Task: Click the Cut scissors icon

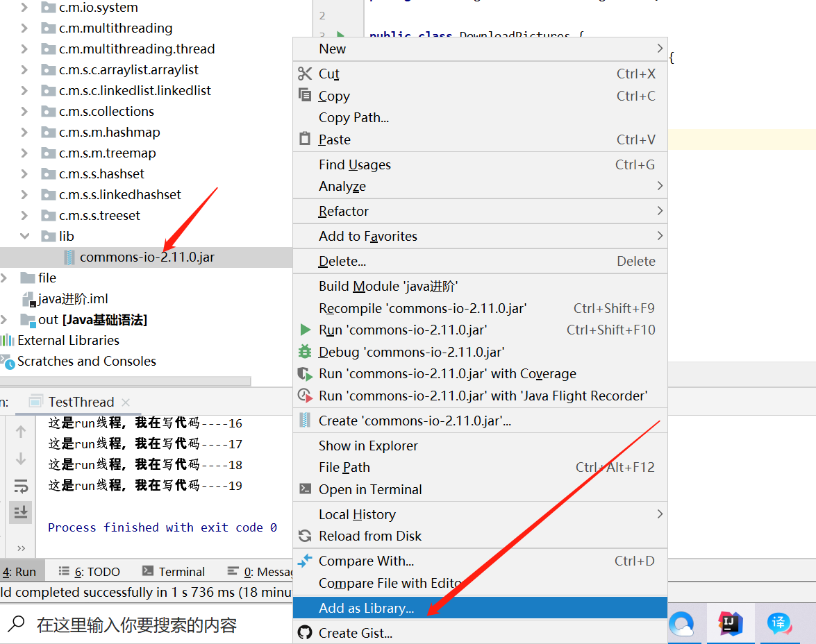Action: 305,74
